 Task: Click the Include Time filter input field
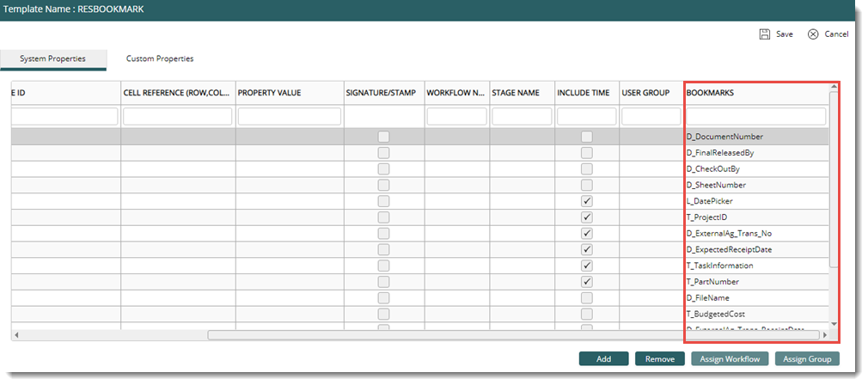(587, 116)
